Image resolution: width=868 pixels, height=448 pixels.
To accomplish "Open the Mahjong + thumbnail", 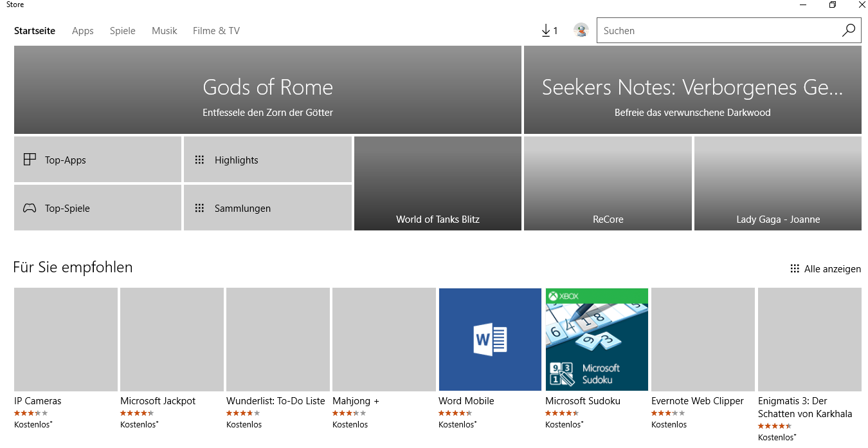I will click(384, 339).
